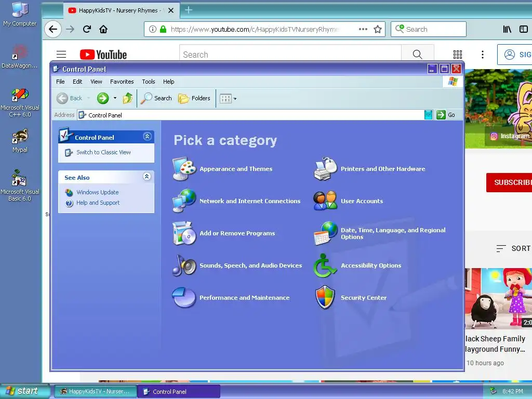
Task: Click the Security Center text link
Action: click(364, 298)
